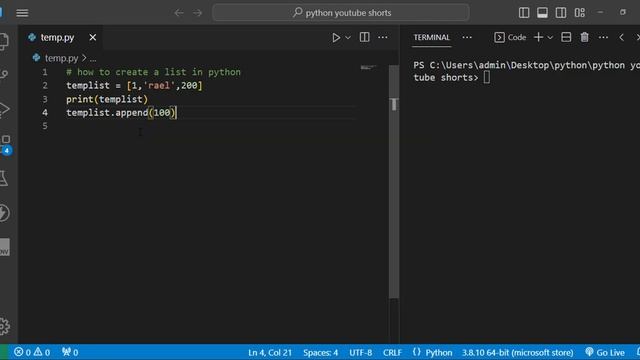640x360 pixels.
Task: Open the Run and Debug activity icon
Action: pos(4,109)
